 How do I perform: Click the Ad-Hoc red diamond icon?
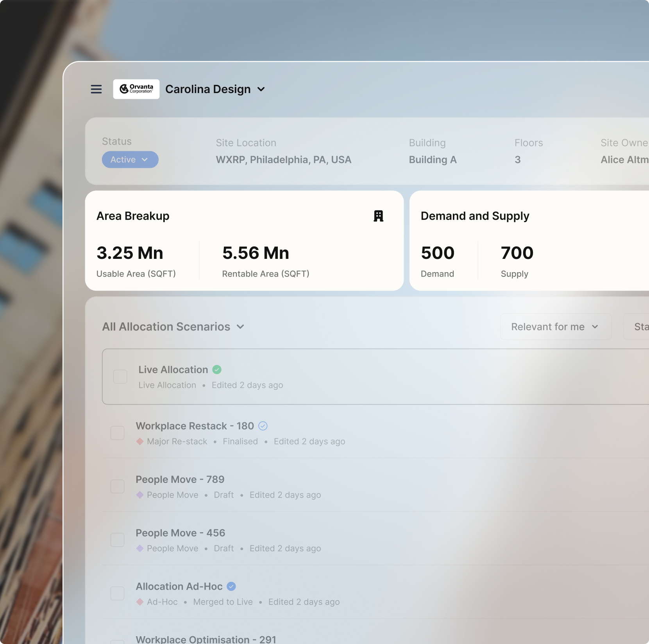139,602
